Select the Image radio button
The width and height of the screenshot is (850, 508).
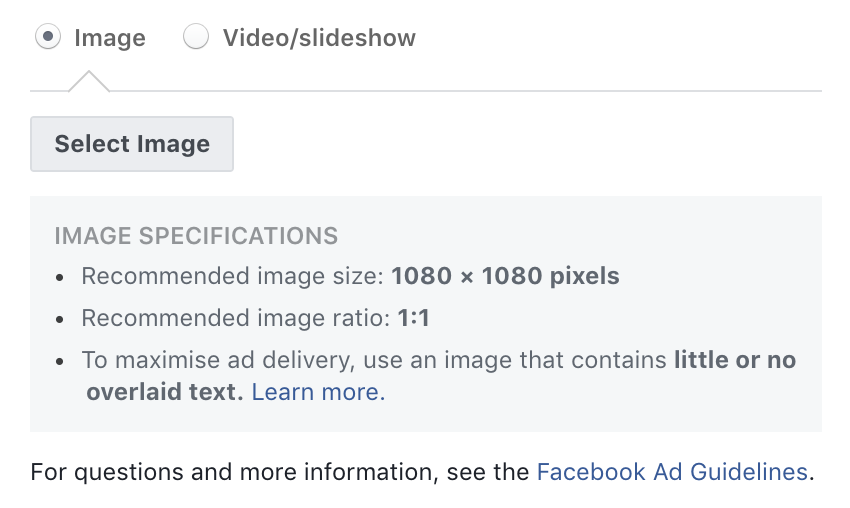click(48, 37)
